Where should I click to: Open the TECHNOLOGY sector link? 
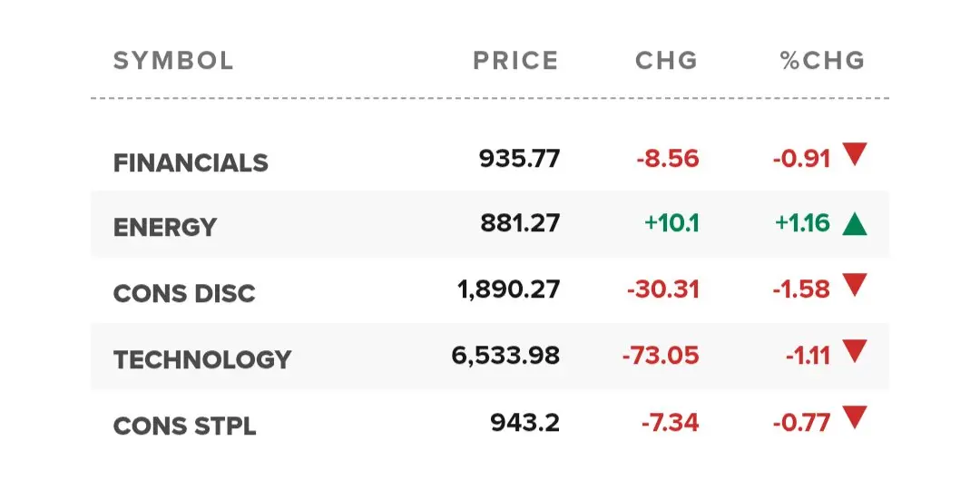pos(201,359)
